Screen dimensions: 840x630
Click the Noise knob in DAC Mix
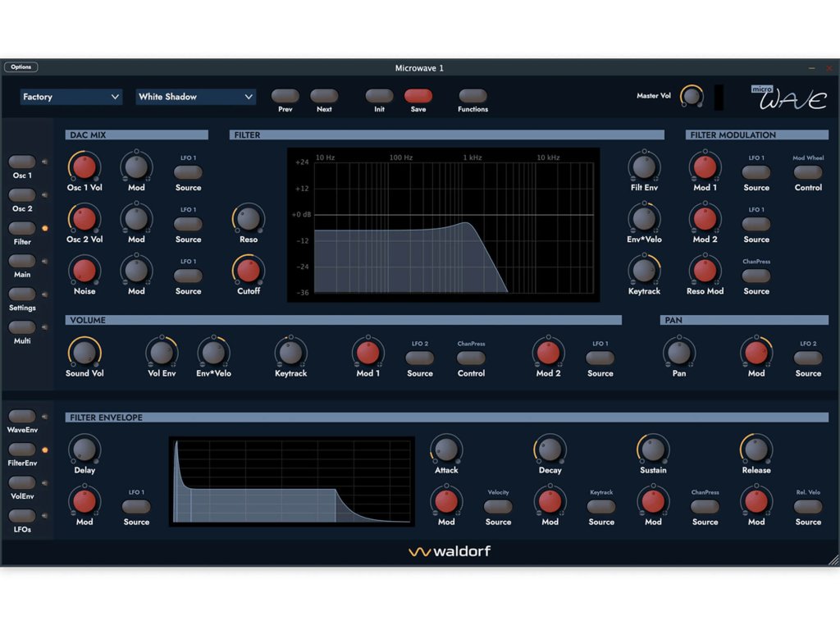click(84, 271)
